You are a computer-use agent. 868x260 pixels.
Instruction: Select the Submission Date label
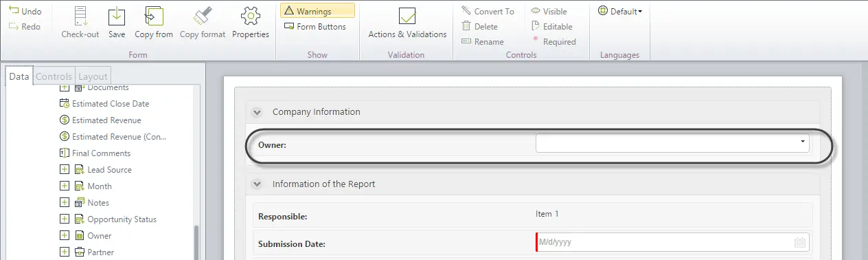coord(291,244)
